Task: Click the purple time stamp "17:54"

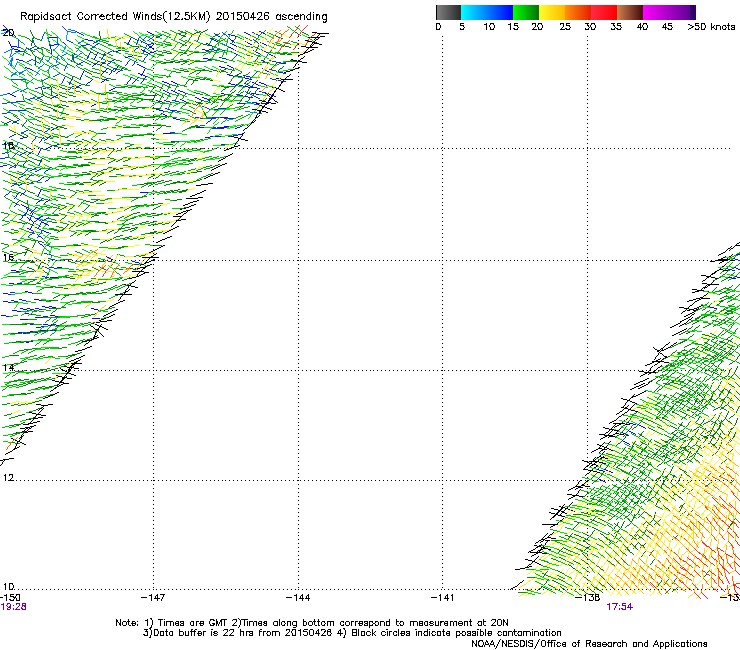Action: coord(620,607)
